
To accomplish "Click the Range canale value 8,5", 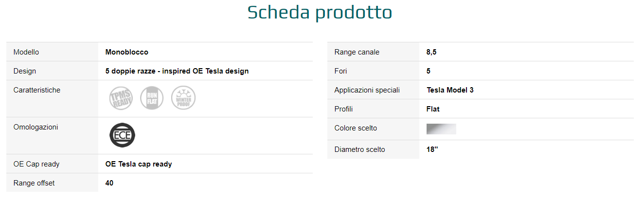I will pos(431,52).
